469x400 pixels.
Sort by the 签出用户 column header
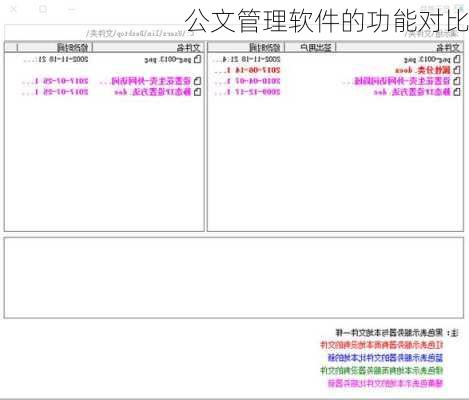[x=309, y=48]
